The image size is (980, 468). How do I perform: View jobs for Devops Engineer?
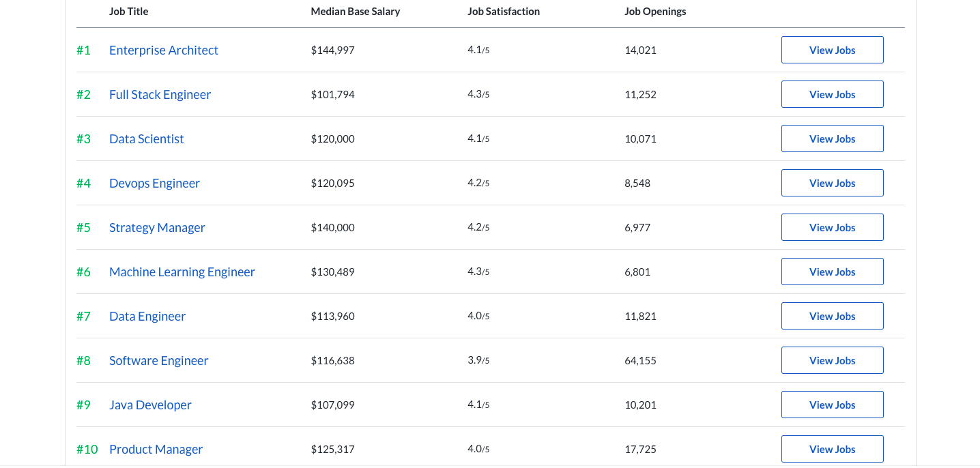pyautogui.click(x=832, y=184)
